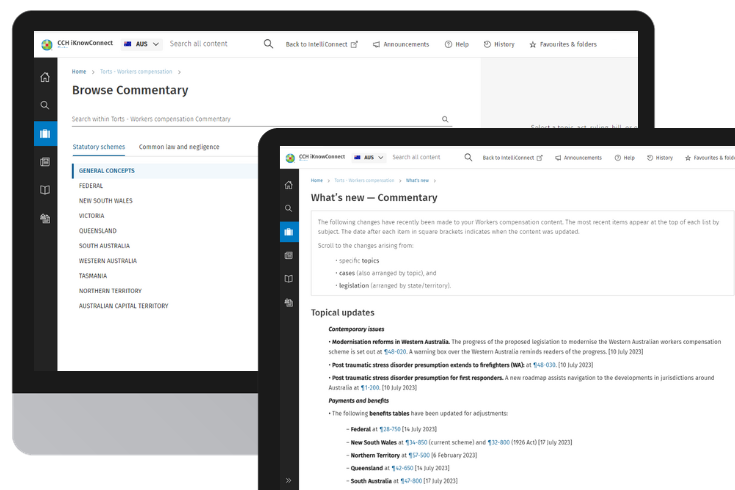Open AUS country dropdown in back window
The height and width of the screenshot is (490, 735).
click(x=141, y=44)
